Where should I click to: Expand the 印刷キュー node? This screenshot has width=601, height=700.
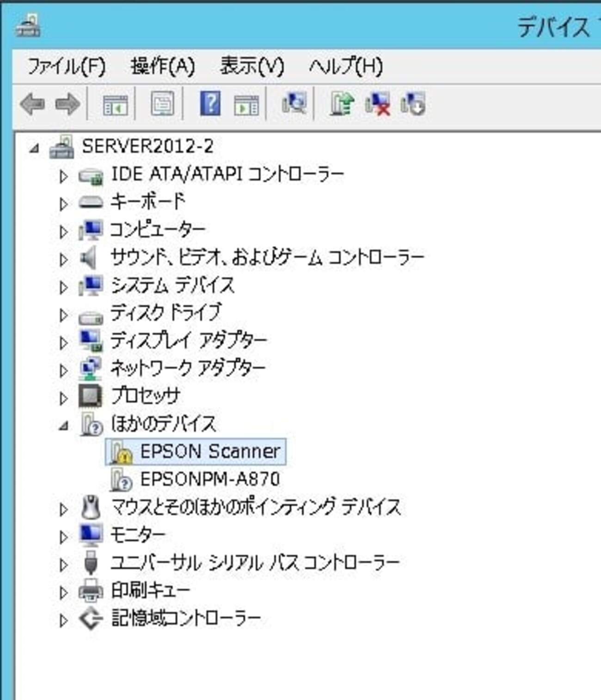(x=63, y=592)
